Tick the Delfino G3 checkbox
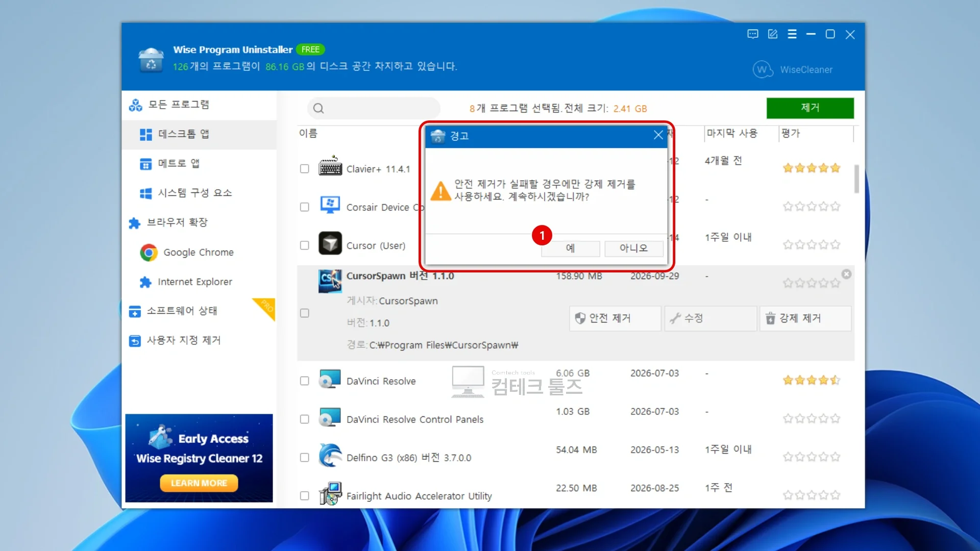 point(305,458)
